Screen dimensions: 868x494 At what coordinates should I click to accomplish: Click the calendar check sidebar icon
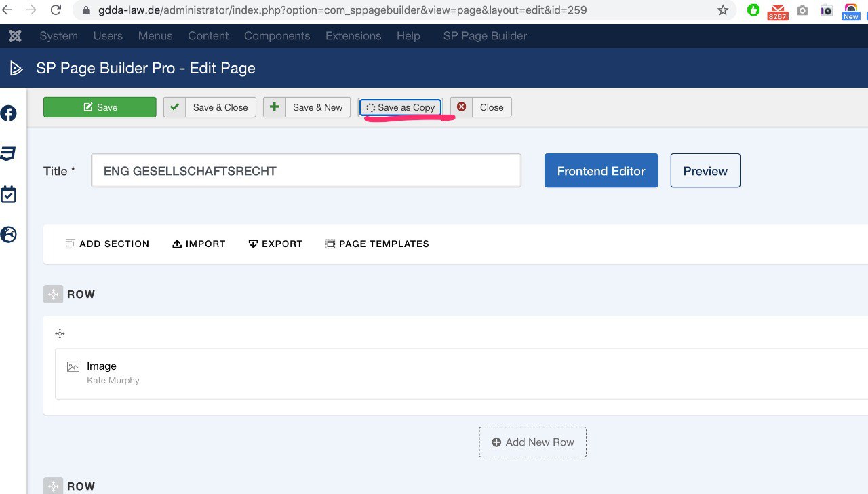8,195
